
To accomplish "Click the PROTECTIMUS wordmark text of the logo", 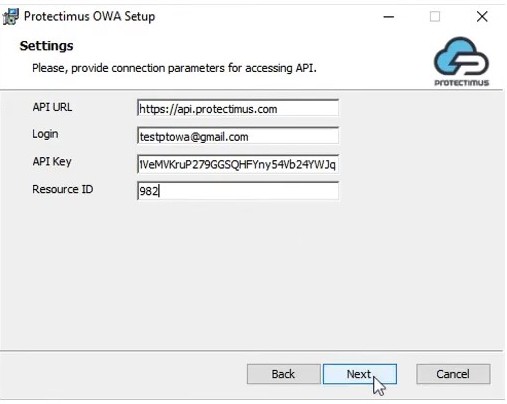I will [461, 83].
